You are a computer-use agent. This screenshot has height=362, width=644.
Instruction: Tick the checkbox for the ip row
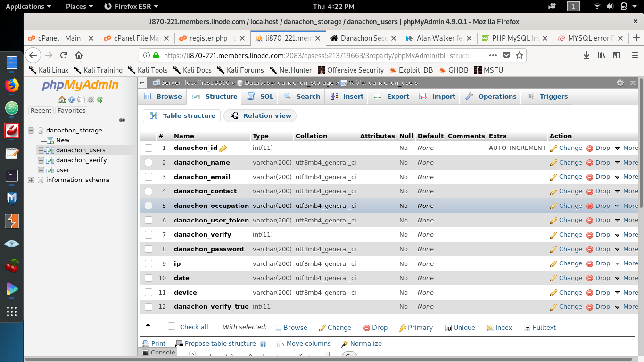tap(149, 263)
